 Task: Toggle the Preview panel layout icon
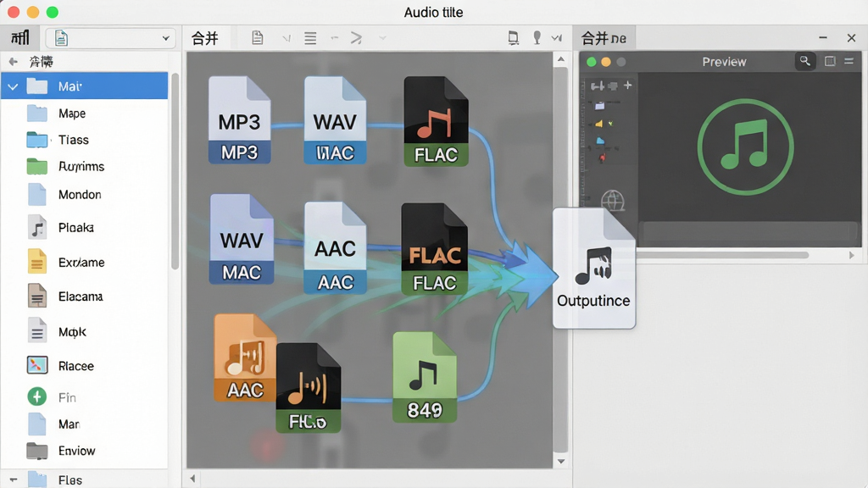click(830, 61)
